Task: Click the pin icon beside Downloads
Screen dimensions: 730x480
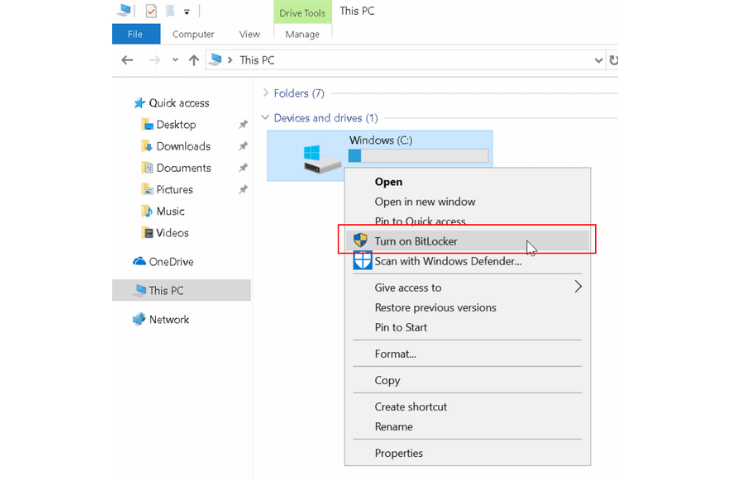Action: pos(243,146)
